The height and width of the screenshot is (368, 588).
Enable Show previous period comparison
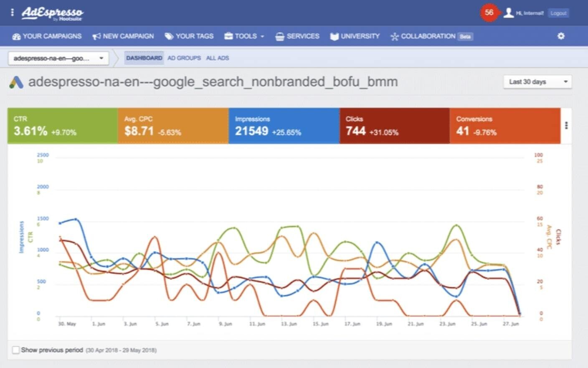pos(15,349)
